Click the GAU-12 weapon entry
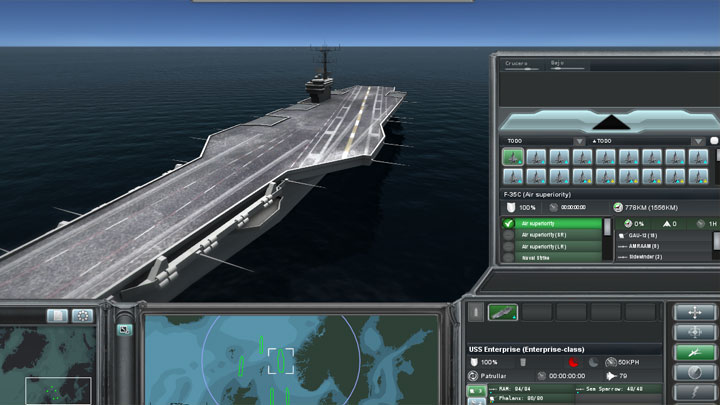The image size is (720, 405). [x=643, y=236]
